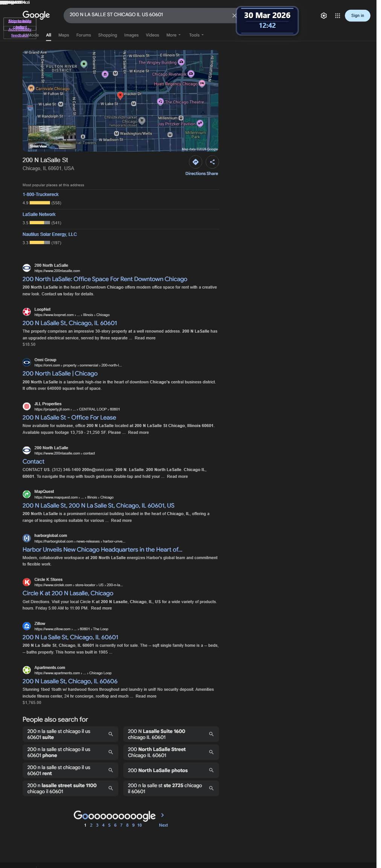Click the Sign in button
The height and width of the screenshot is (868, 381).
(x=358, y=15)
